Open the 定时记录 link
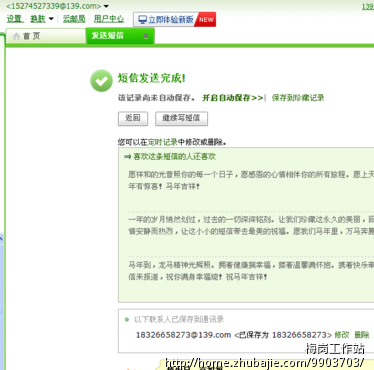The width and height of the screenshot is (374, 370). pos(162,142)
